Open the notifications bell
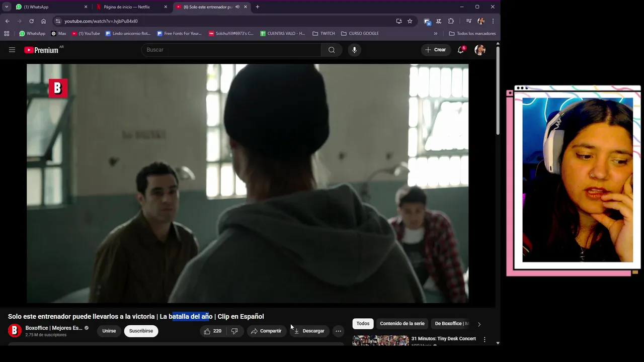Viewport: 644px width, 362px height. click(460, 50)
